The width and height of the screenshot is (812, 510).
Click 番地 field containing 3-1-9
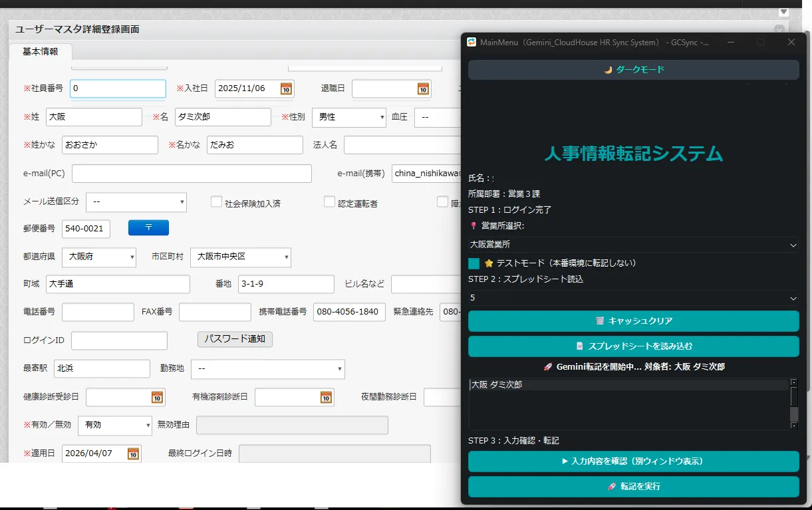click(286, 285)
